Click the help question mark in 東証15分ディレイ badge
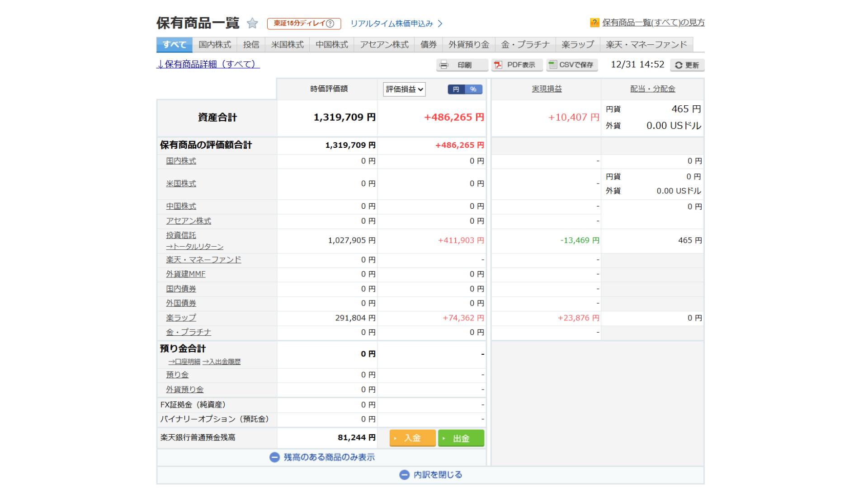This screenshot has width=868, height=488. click(x=330, y=23)
